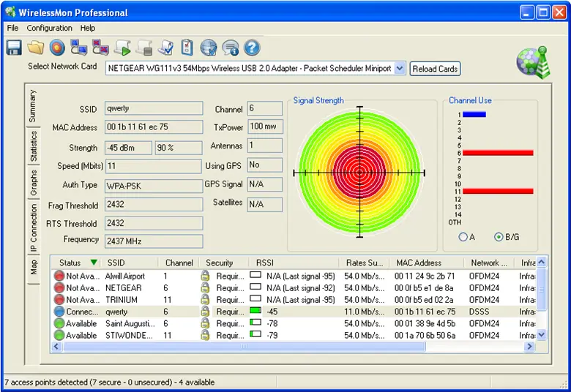The width and height of the screenshot is (571, 392).
Task: Select the B/G band radio button
Action: tap(499, 237)
